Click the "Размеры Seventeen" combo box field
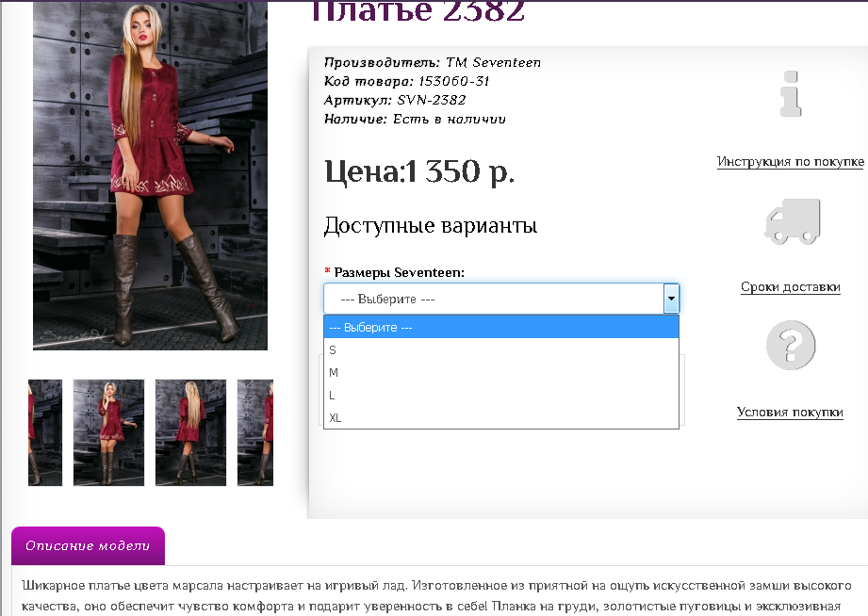The height and width of the screenshot is (616, 868). click(490, 298)
